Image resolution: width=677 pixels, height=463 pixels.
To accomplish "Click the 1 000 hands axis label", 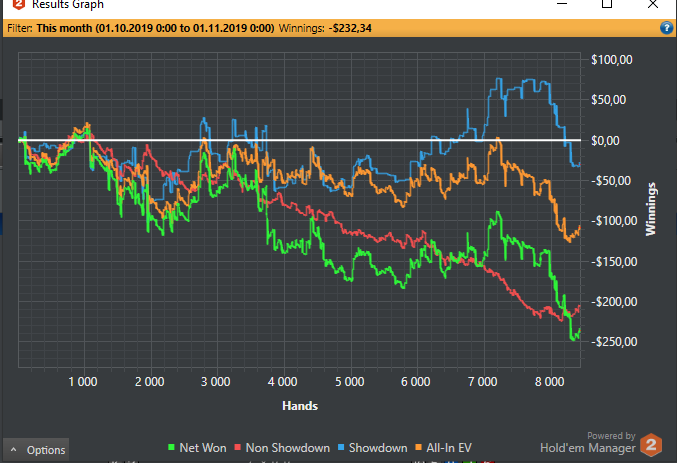I will [83, 382].
